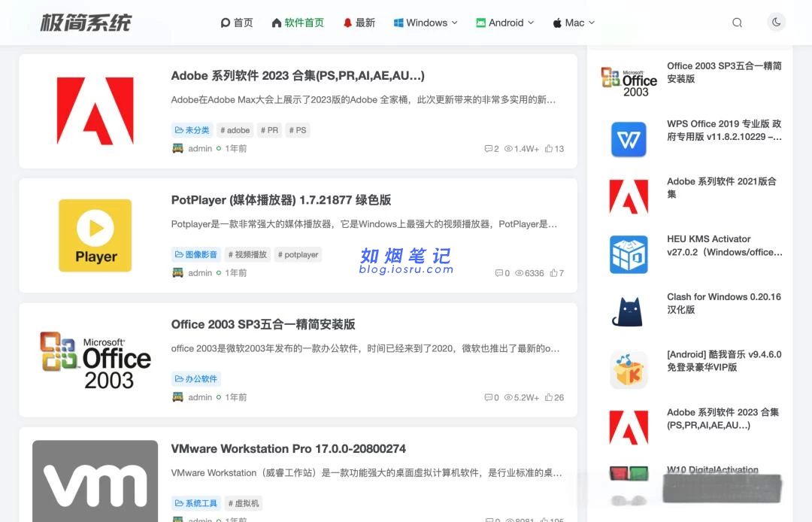Viewport: 812px width, 522px height.
Task: Click admin author name on PotPlayer post
Action: [200, 273]
